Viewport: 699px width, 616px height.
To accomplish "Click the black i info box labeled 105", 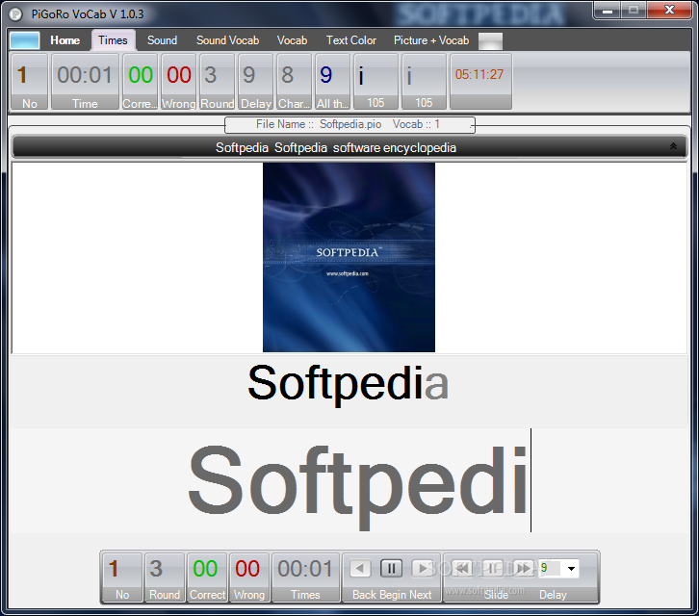I will pos(375,82).
